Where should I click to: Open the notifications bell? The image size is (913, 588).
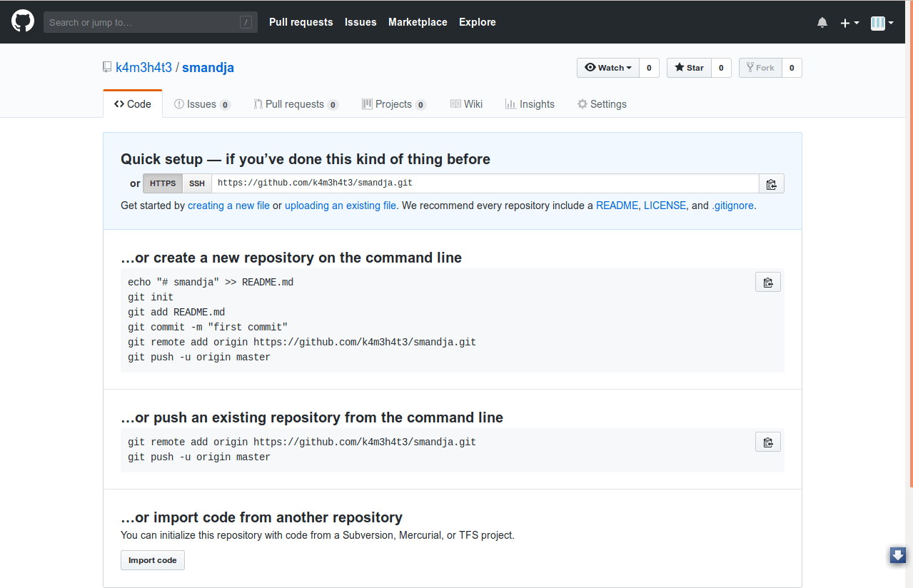(822, 22)
